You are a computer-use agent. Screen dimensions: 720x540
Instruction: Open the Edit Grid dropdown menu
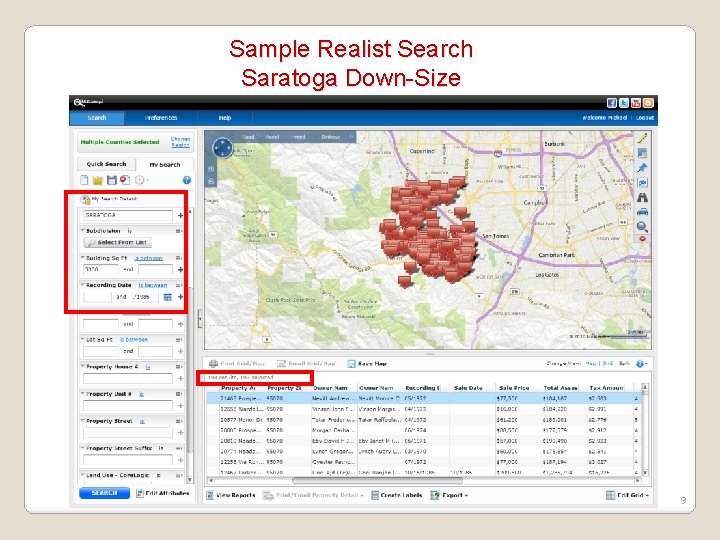coord(627,495)
